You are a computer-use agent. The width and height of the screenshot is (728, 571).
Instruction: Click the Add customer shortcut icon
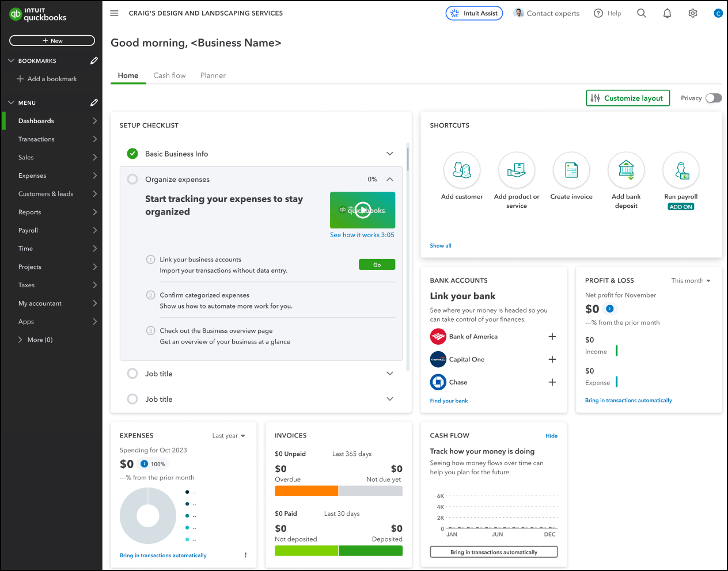click(462, 170)
